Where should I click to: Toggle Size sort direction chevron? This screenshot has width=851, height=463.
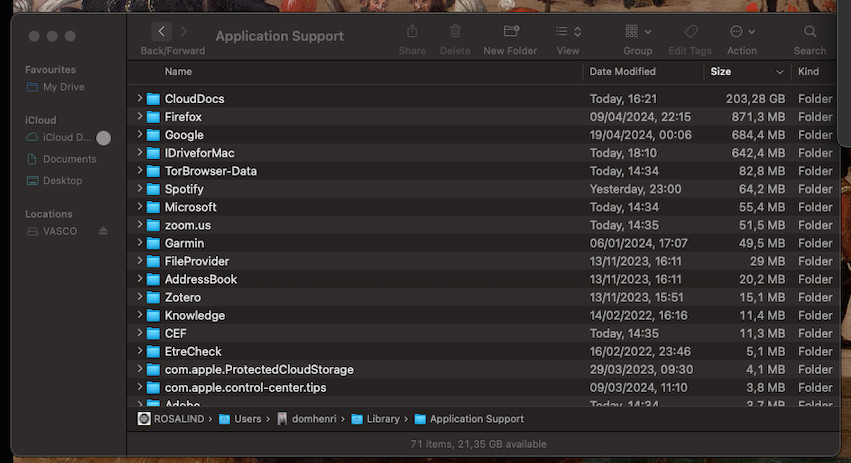coord(779,72)
